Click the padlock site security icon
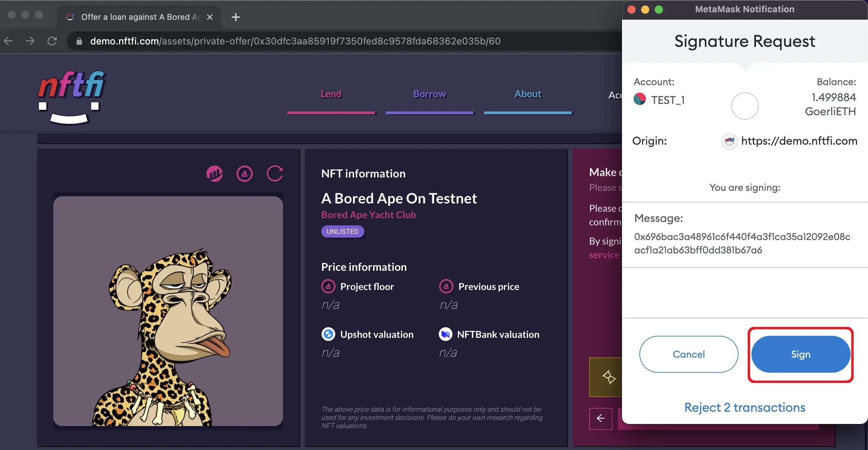 click(x=79, y=41)
